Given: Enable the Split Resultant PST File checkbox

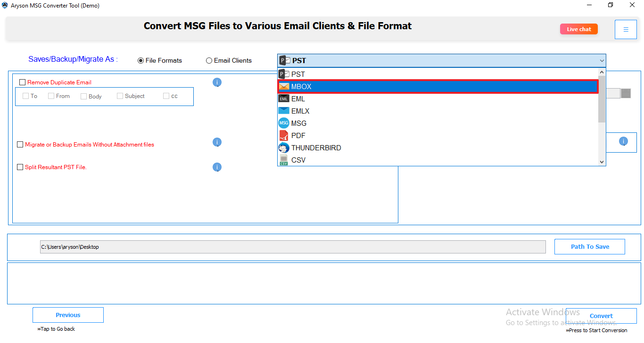Looking at the screenshot, I should (20, 167).
